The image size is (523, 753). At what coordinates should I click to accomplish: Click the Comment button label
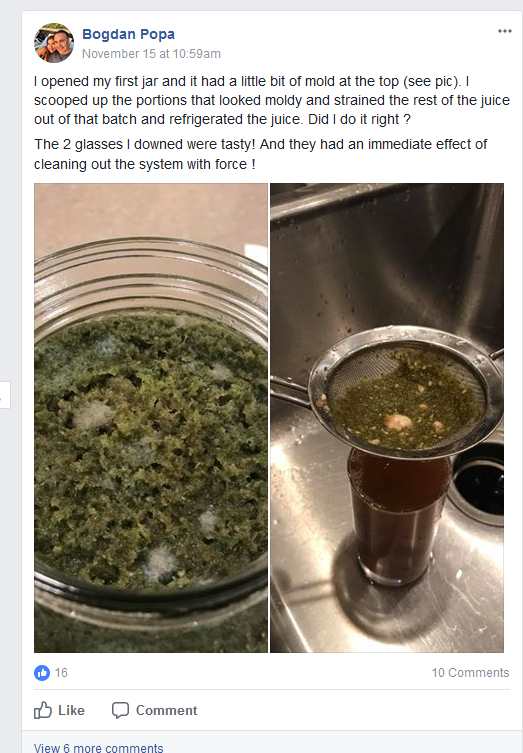pyautogui.click(x=166, y=710)
